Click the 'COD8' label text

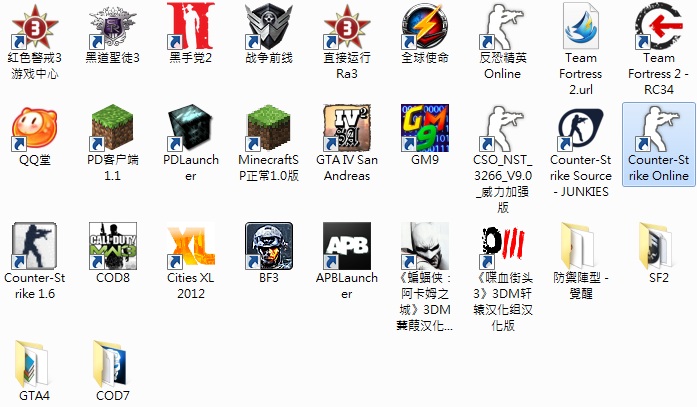tap(112, 278)
